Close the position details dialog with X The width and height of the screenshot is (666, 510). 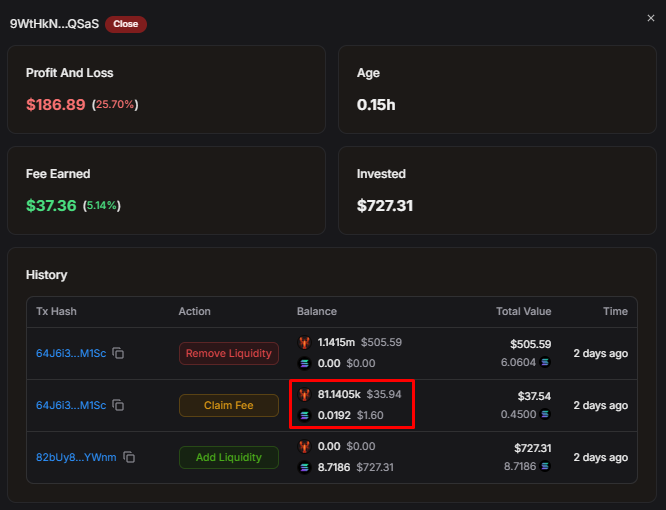point(650,18)
